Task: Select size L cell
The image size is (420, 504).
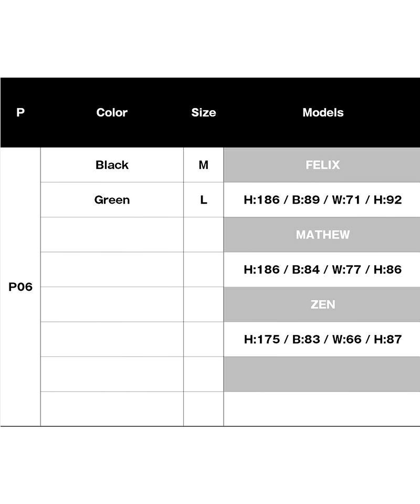Action: coord(203,200)
